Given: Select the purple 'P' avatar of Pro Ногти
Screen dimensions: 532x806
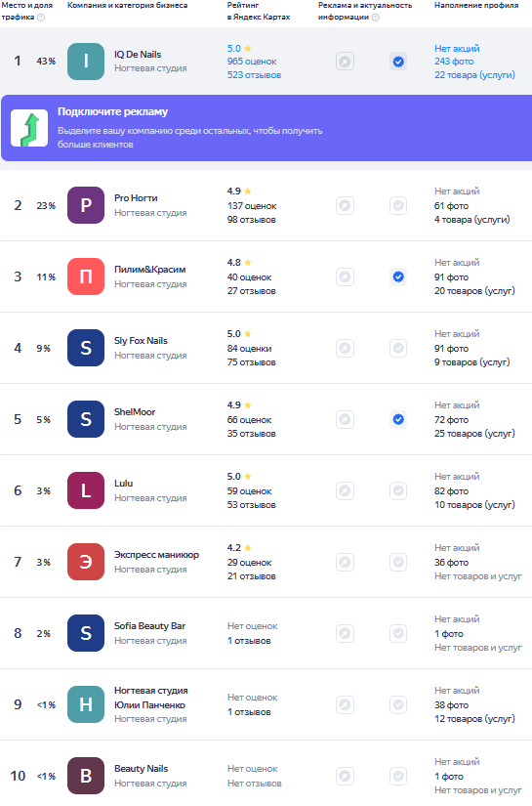Looking at the screenshot, I should click(86, 205).
